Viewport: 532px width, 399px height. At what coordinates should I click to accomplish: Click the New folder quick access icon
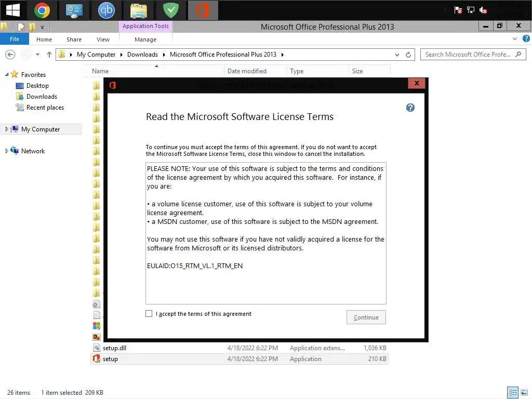point(32,27)
